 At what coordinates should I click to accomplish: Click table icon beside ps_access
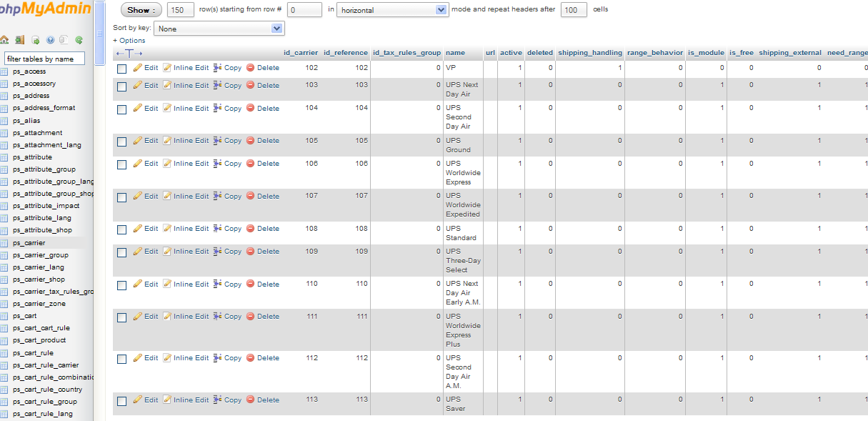[4, 71]
